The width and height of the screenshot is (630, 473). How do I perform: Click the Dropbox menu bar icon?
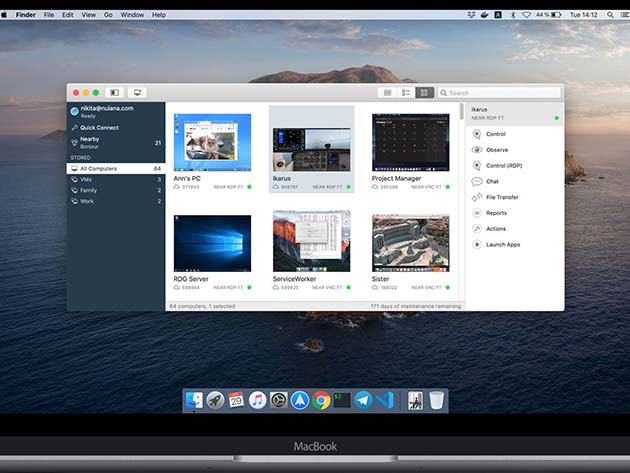click(471, 15)
